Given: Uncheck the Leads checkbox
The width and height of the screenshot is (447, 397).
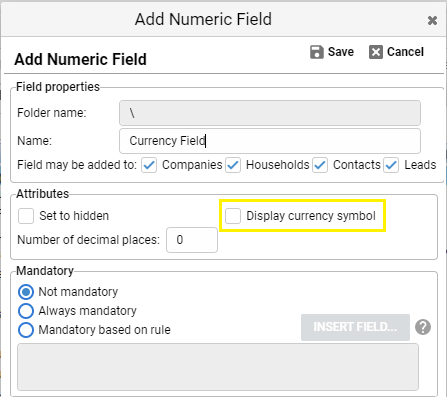Looking at the screenshot, I should coord(391,165).
